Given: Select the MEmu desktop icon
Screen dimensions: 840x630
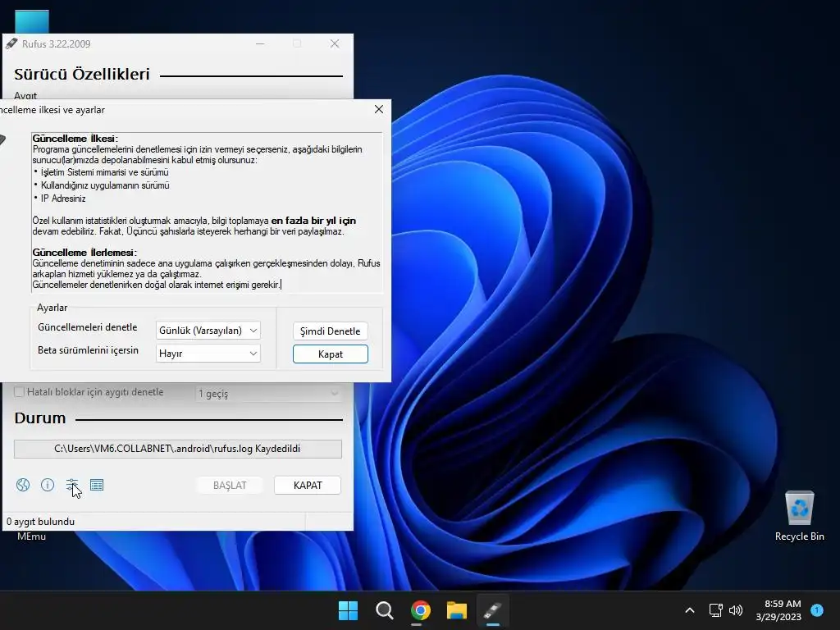Looking at the screenshot, I should point(31,536).
